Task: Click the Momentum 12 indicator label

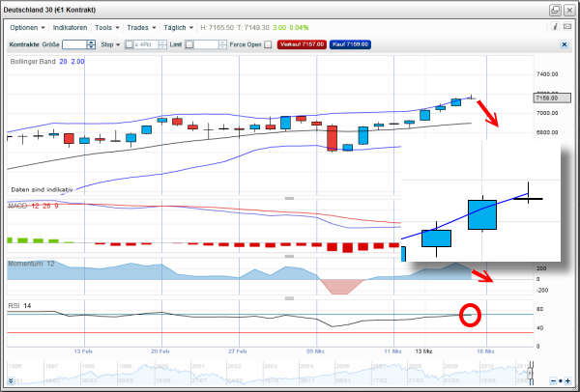Action: tap(32, 264)
